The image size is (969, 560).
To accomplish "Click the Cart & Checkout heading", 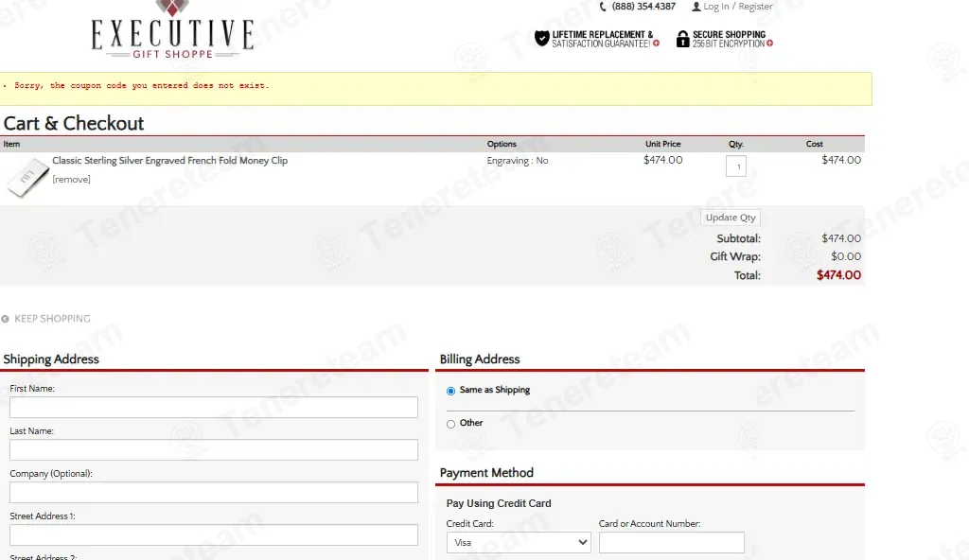I will coord(74,123).
